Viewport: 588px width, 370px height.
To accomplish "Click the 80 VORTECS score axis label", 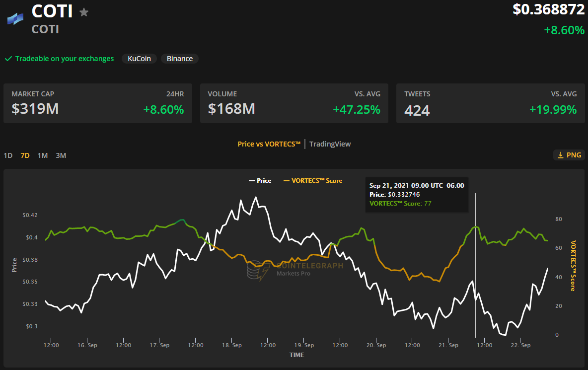I will (559, 220).
